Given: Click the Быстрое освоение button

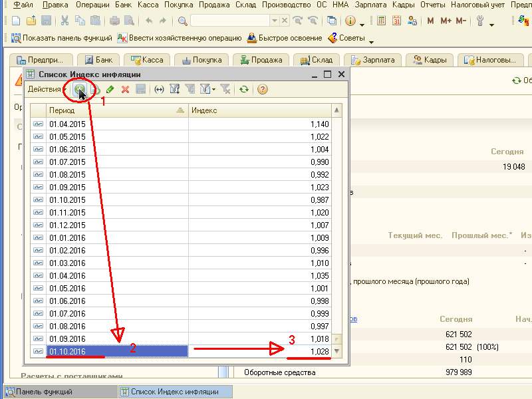Looking at the screenshot, I should 285,38.
